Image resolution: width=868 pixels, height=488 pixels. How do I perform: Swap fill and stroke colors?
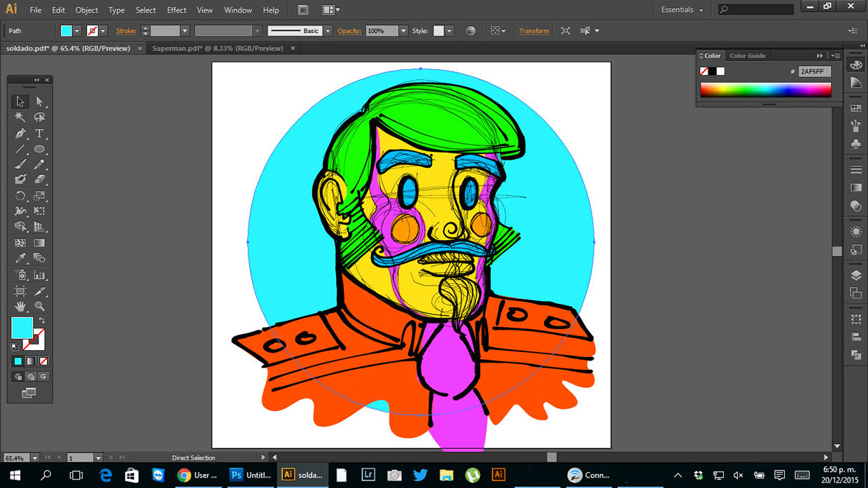click(42, 320)
